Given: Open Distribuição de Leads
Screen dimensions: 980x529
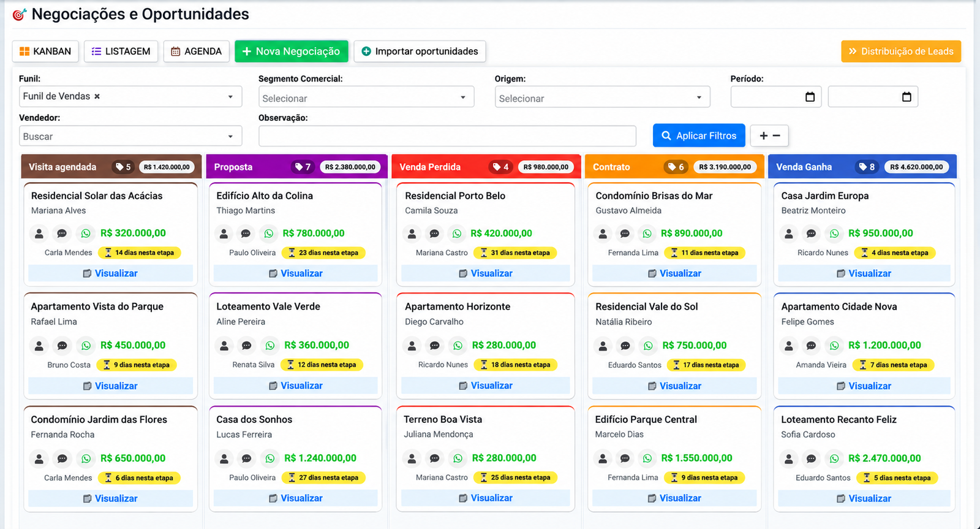Looking at the screenshot, I should click(901, 51).
